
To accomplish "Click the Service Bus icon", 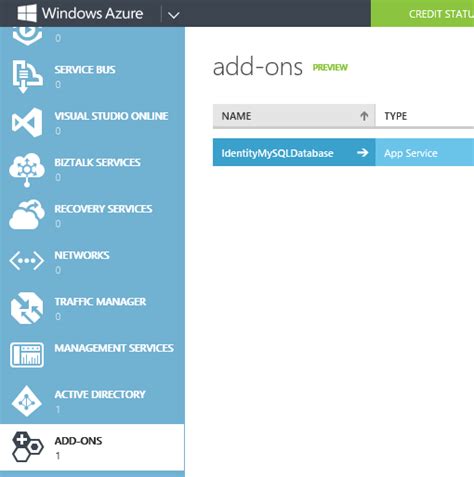I will pyautogui.click(x=27, y=76).
